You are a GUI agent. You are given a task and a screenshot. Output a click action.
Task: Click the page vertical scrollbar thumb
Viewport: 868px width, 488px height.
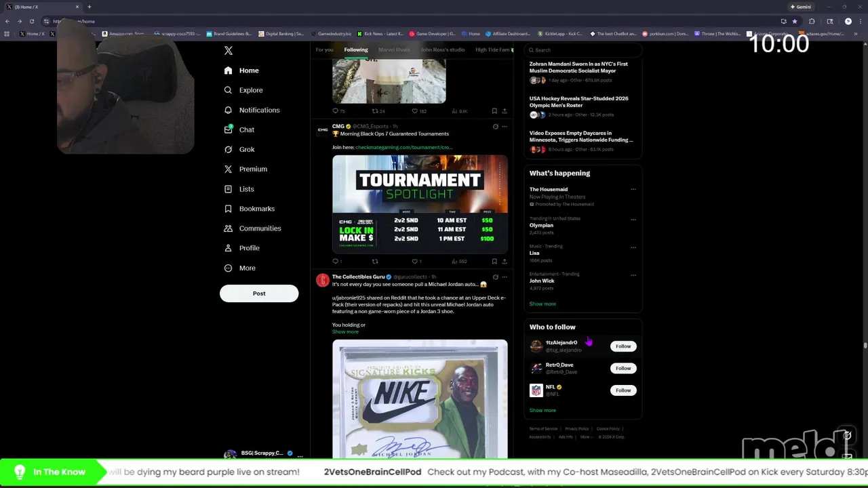(x=865, y=346)
